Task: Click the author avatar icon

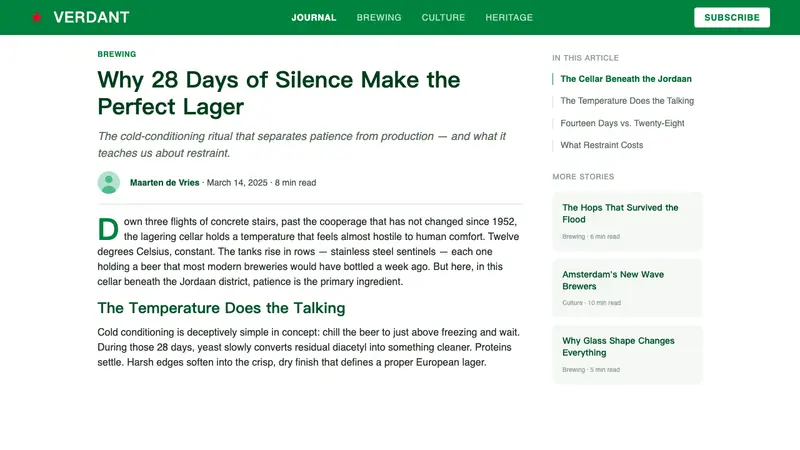Action: (x=109, y=183)
